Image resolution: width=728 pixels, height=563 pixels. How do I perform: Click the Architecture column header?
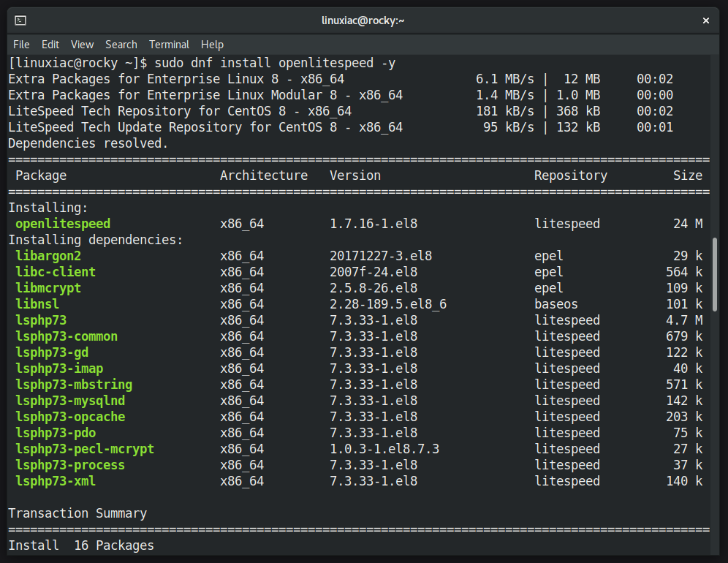[x=264, y=175]
